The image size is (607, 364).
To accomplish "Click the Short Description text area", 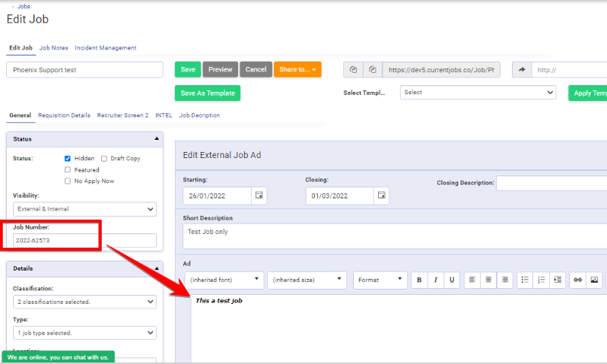I will click(395, 236).
